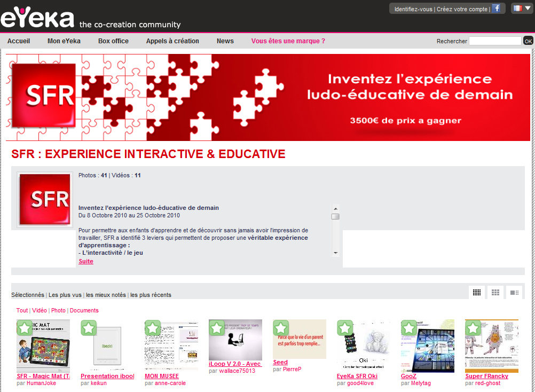Open author anne-carole profile

[x=170, y=383]
